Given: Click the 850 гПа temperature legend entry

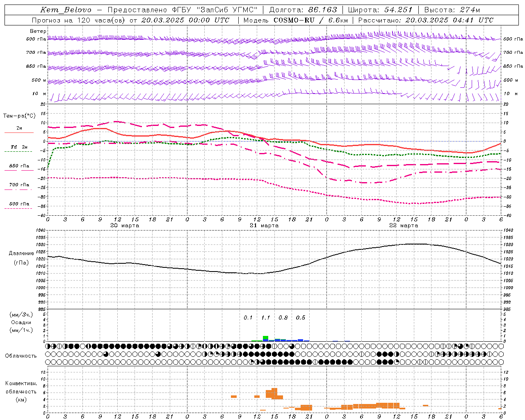Looking at the screenshot, I should [19, 167].
